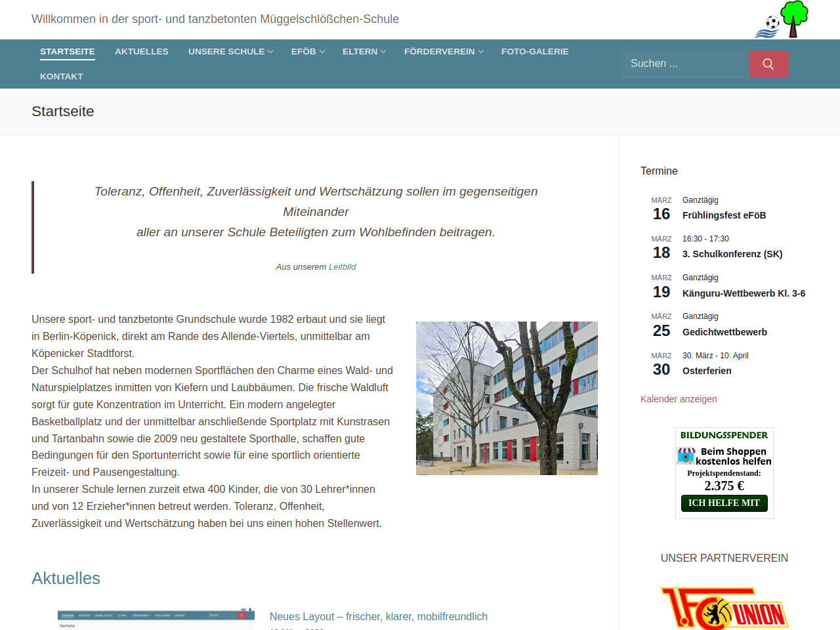Image resolution: width=840 pixels, height=630 pixels.
Task: Click into the Suchen search field
Action: point(685,64)
